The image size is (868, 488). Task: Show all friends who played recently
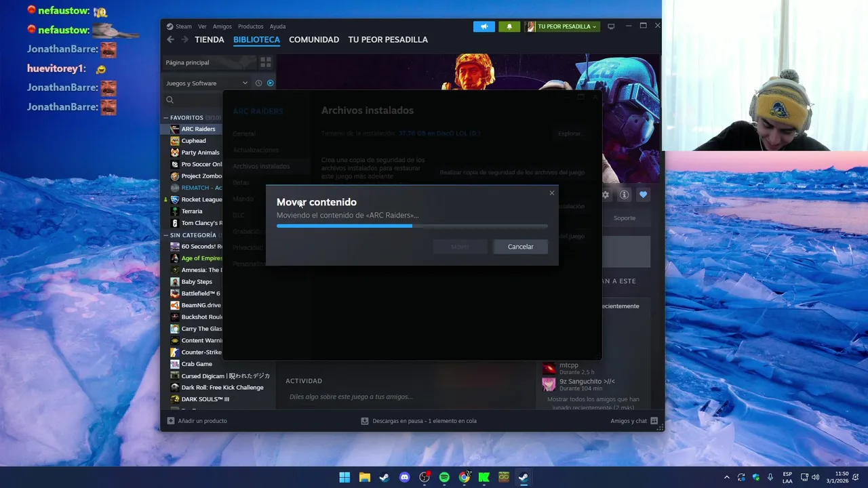point(593,404)
